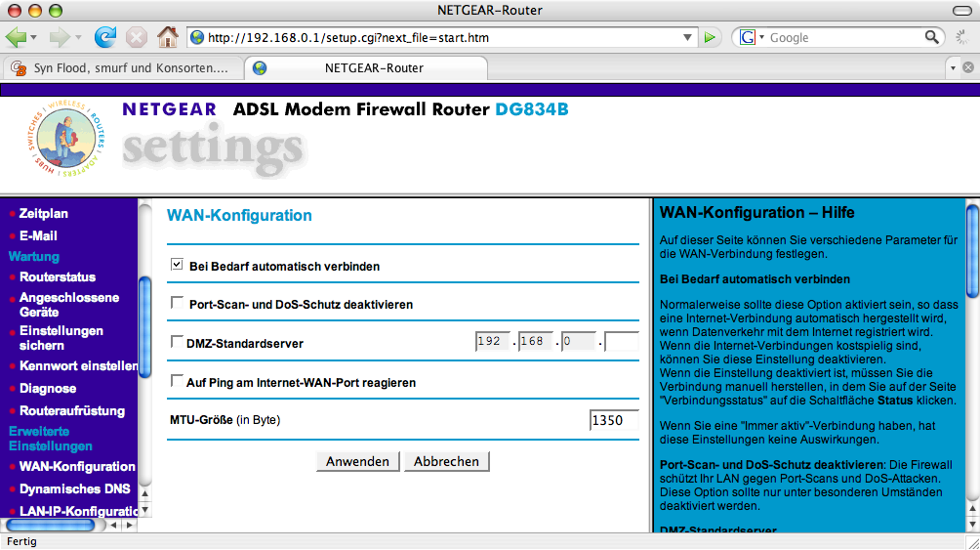Open the back history dropdown arrow
The width and height of the screenshot is (980, 550).
[34, 37]
